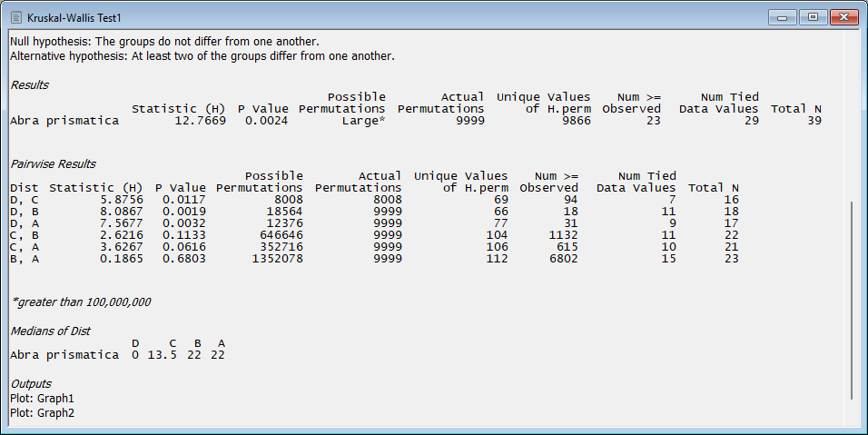Click the overall P Value 0.0024
This screenshot has width=868, height=435.
pos(266,121)
